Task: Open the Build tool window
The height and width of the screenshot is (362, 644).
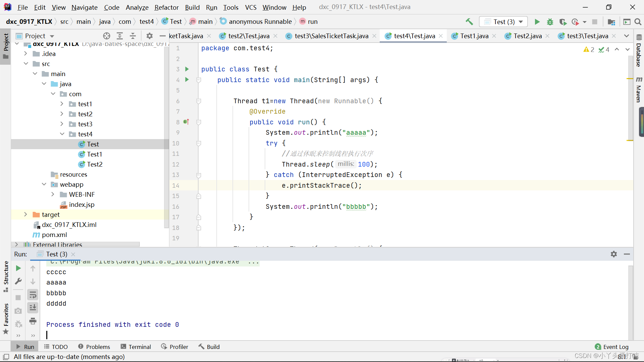Action: [209, 347]
